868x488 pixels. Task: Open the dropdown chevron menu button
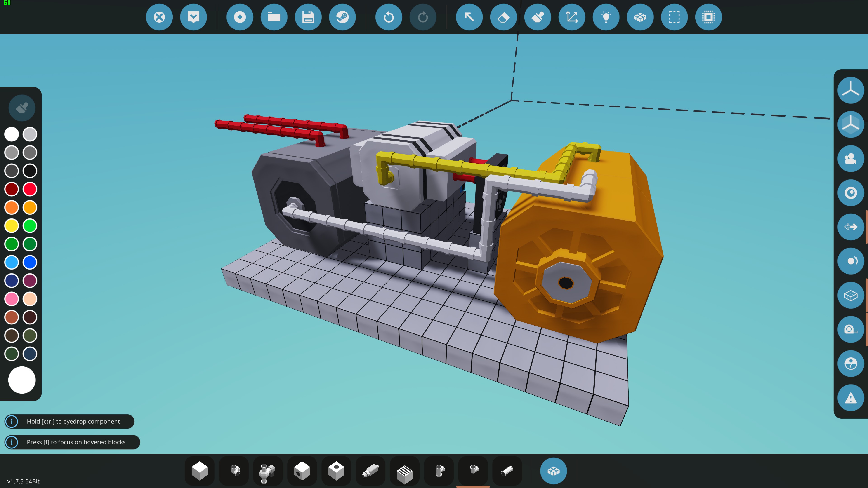193,17
